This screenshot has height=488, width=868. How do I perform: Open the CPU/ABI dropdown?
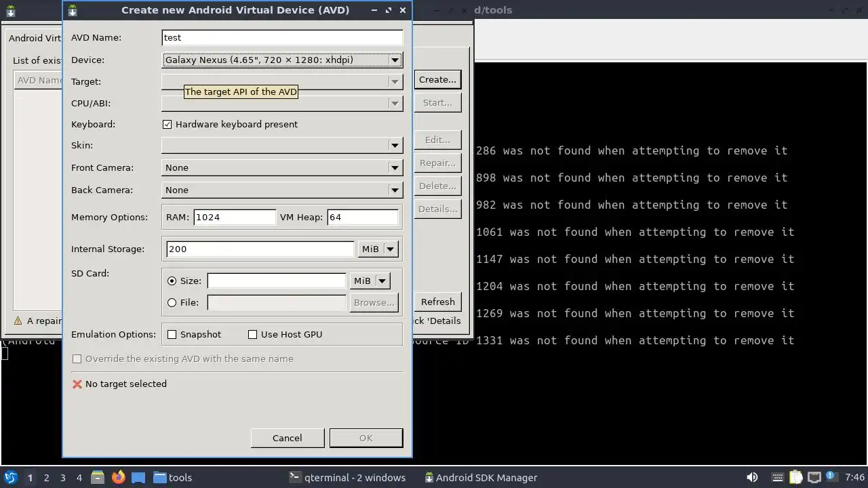coord(282,103)
